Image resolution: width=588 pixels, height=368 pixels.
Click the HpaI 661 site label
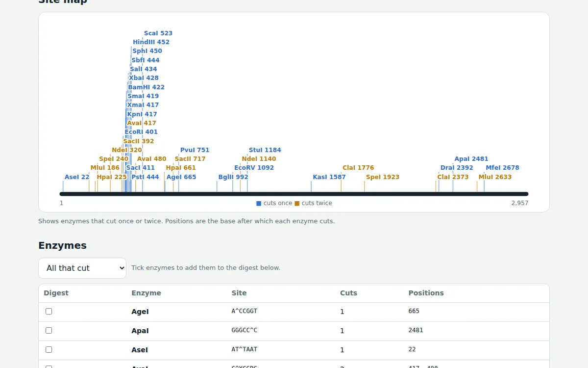click(181, 168)
